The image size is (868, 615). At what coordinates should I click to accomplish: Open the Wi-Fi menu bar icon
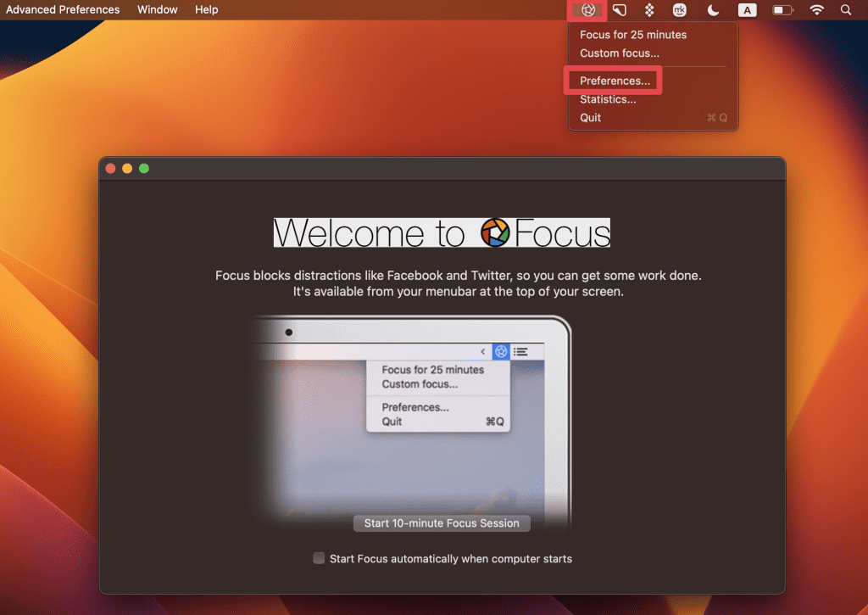point(816,10)
